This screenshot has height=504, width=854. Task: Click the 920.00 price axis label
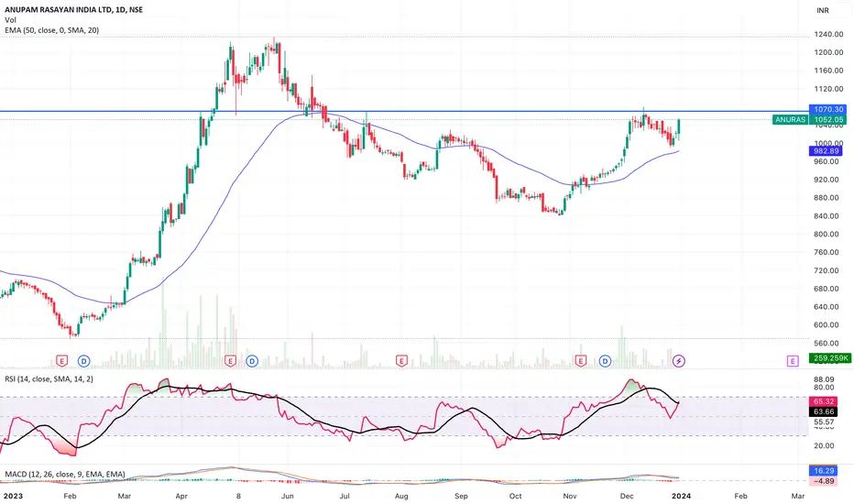(x=827, y=180)
